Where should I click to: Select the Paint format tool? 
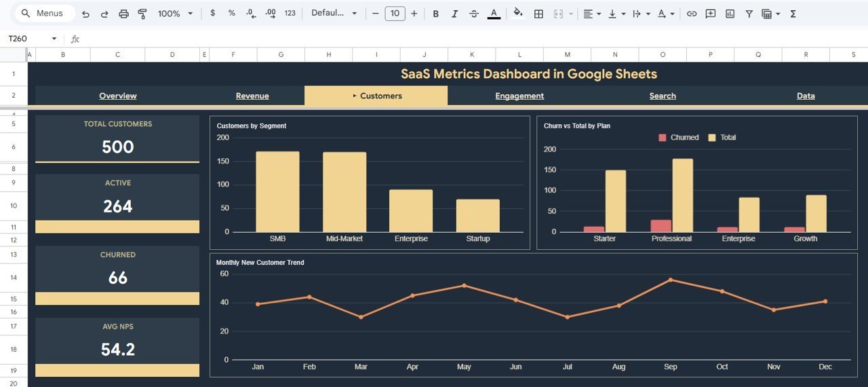point(142,14)
